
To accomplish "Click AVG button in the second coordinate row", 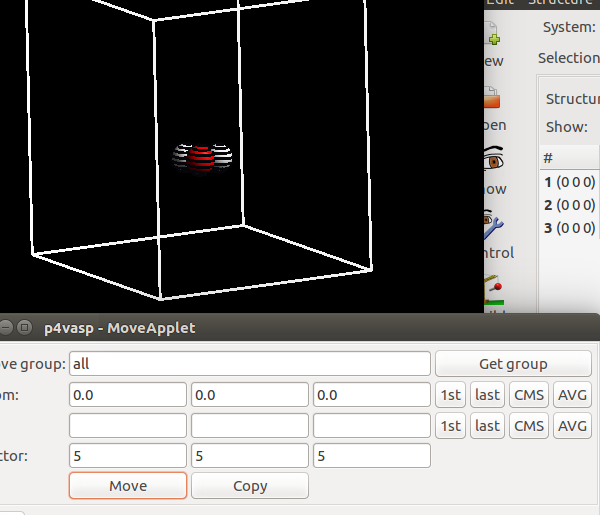I will tap(572, 426).
